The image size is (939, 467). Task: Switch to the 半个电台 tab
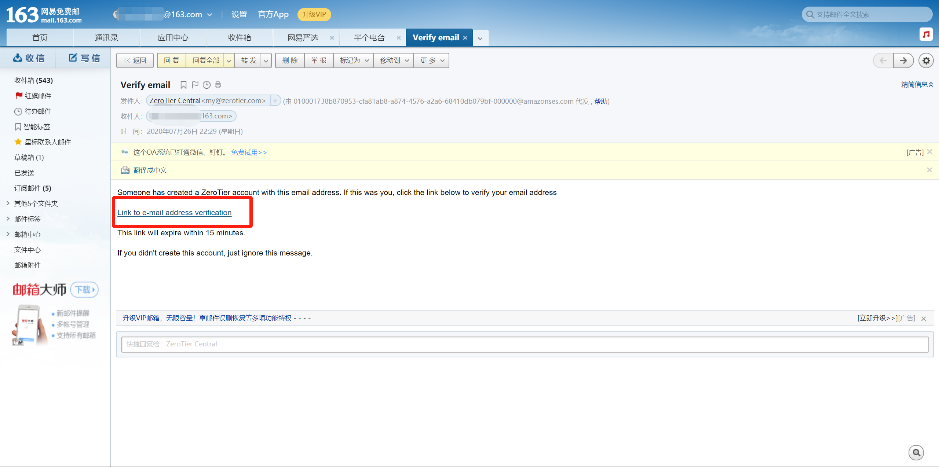coord(368,37)
